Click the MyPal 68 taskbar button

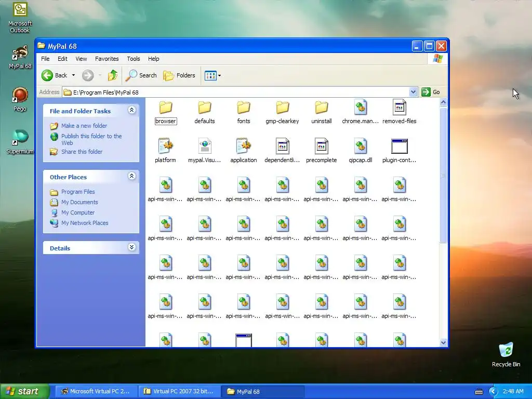(x=262, y=391)
